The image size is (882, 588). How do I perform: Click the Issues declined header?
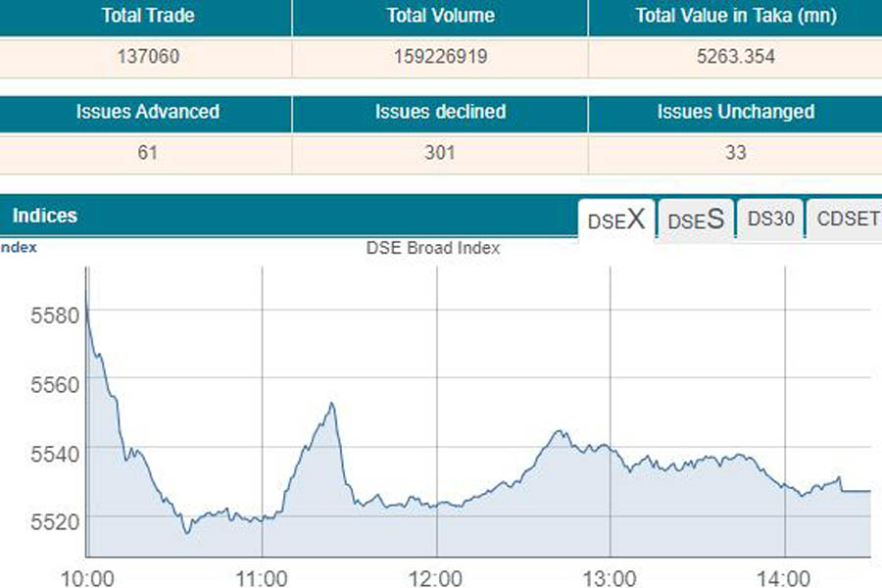tap(440, 112)
